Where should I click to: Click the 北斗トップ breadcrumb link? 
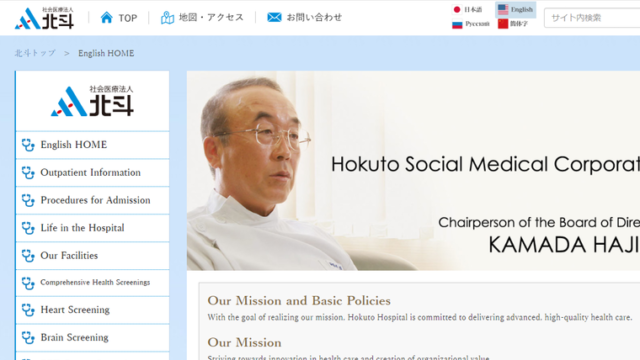[x=35, y=53]
